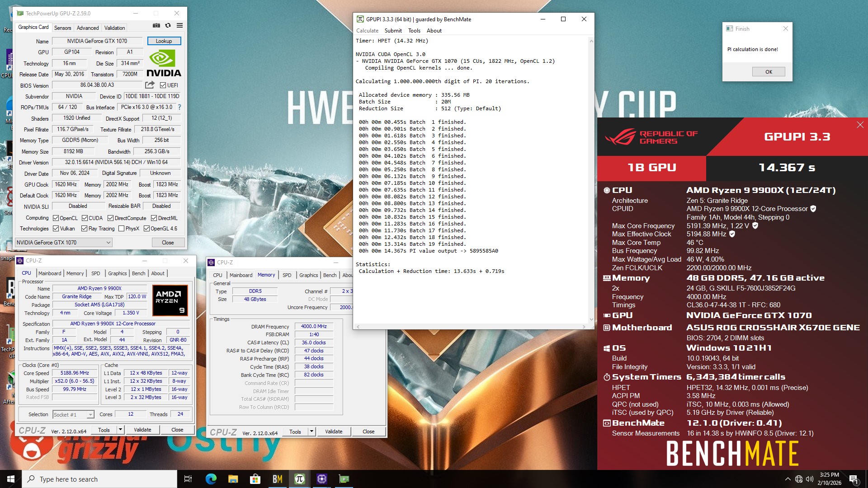Viewport: 868px width, 488px height.
Task: Click GPUPI horizontal scrollbar right arrow
Action: tap(584, 327)
